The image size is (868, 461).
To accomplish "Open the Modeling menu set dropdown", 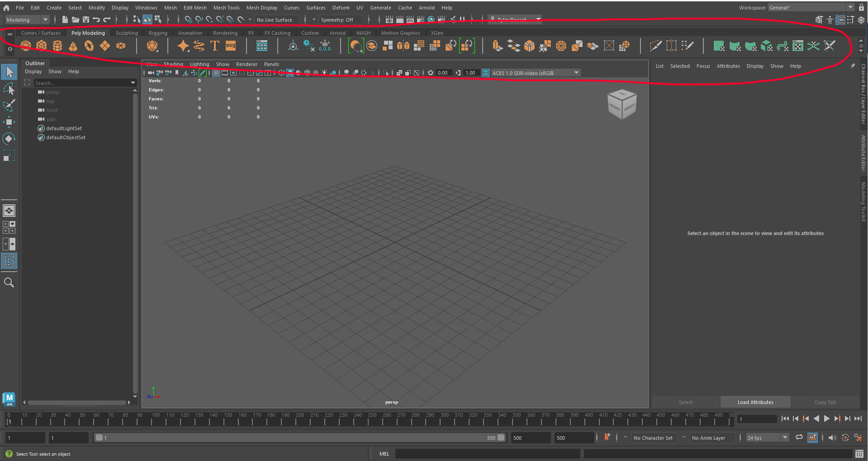I will [x=27, y=19].
